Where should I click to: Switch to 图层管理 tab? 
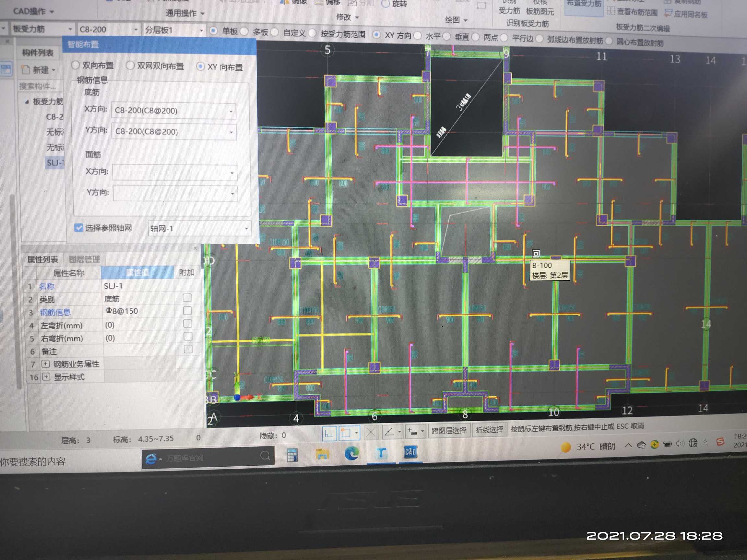point(84,259)
